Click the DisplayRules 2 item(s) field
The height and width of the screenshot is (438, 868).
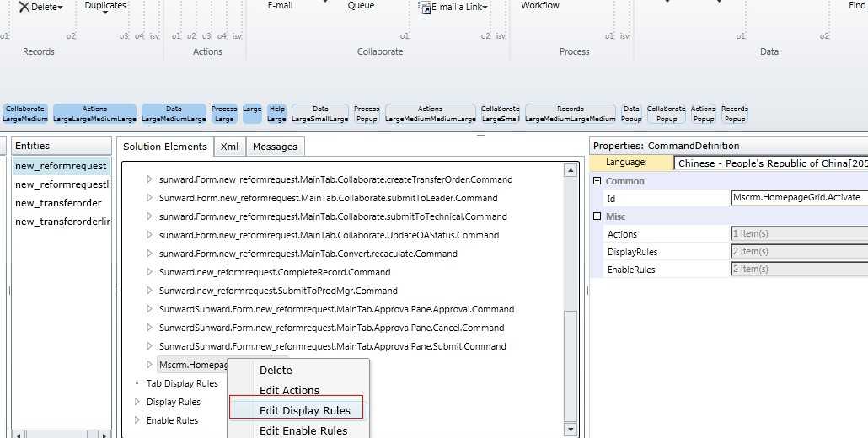pos(800,251)
